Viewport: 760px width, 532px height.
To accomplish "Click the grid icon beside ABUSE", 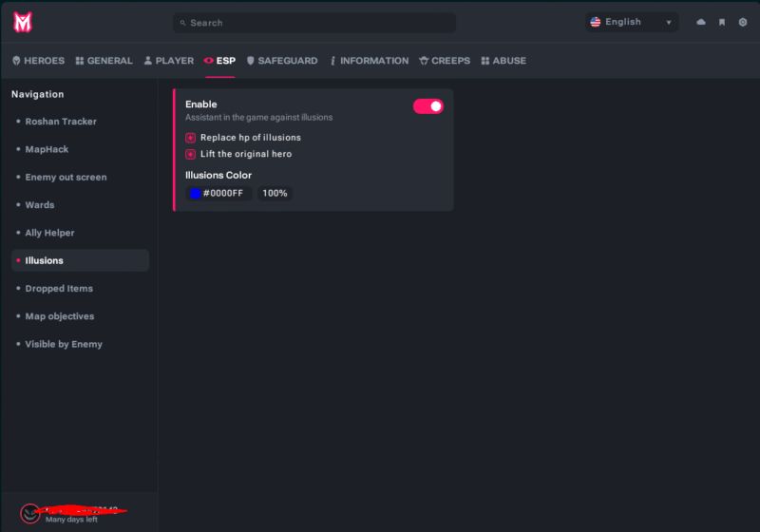I will 485,61.
